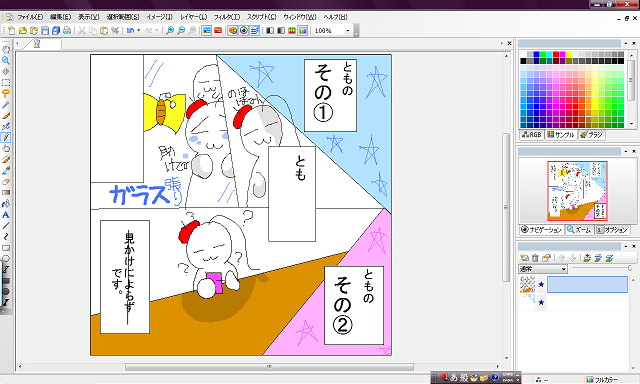
Task: Toggle the color palette panel button
Action: pos(233,31)
